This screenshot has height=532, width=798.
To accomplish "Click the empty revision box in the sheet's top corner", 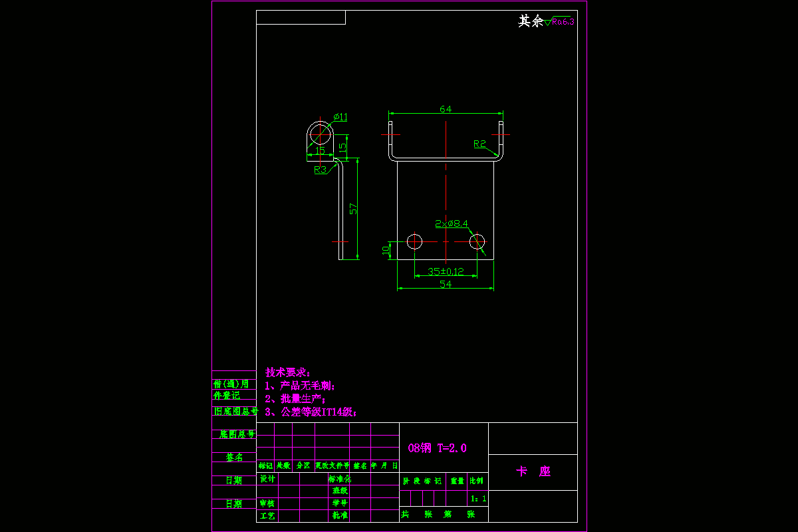I will tap(301, 17).
